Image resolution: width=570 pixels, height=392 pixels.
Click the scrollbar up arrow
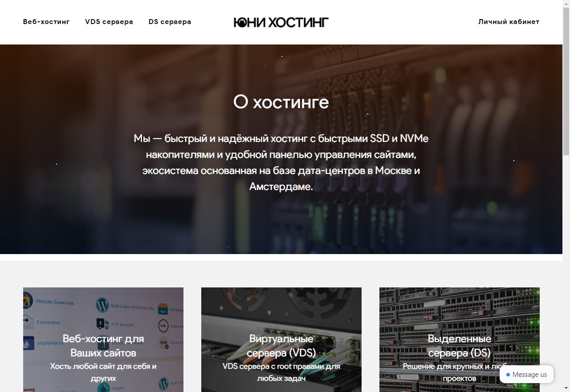click(566, 3)
